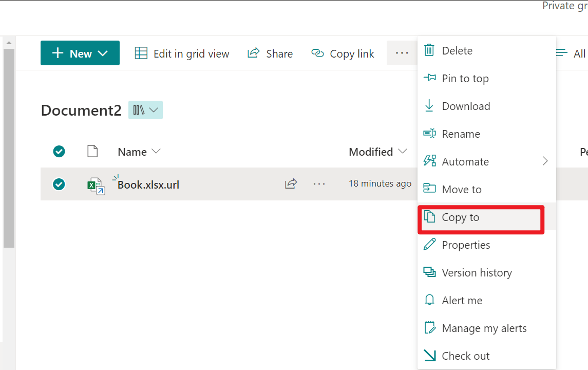Image resolution: width=588 pixels, height=370 pixels.
Task: Choose Copy to menu option
Action: coord(487,217)
